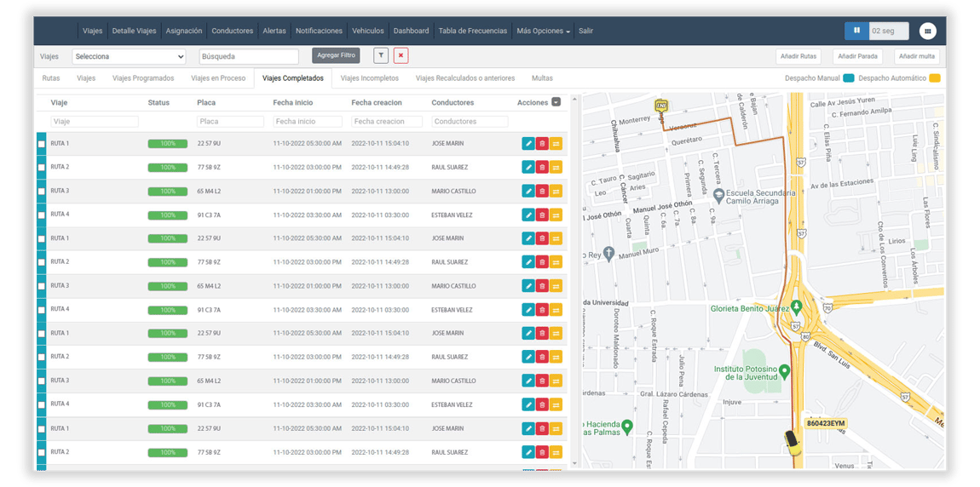Edit the first RUTA 1 trip (pencil icon)
Viewport: 980px width, 487px height.
tap(528, 144)
